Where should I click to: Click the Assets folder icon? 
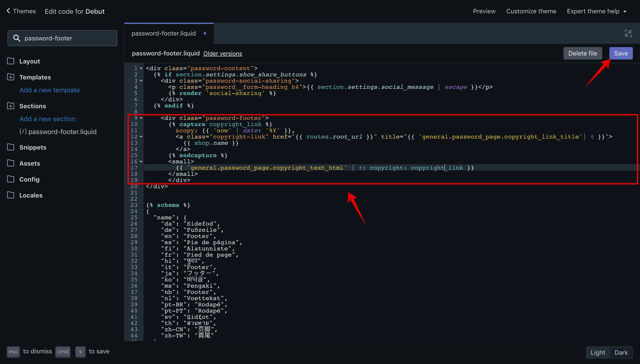click(x=10, y=163)
